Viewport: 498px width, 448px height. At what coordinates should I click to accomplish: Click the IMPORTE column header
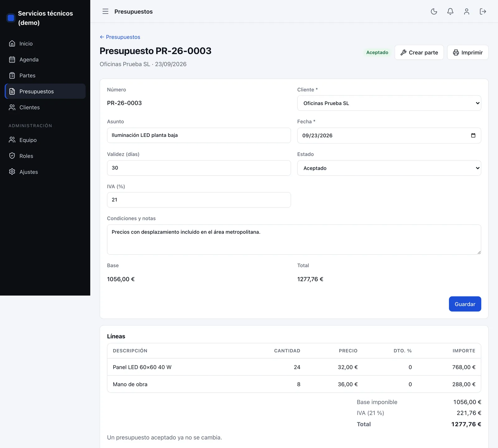464,351
